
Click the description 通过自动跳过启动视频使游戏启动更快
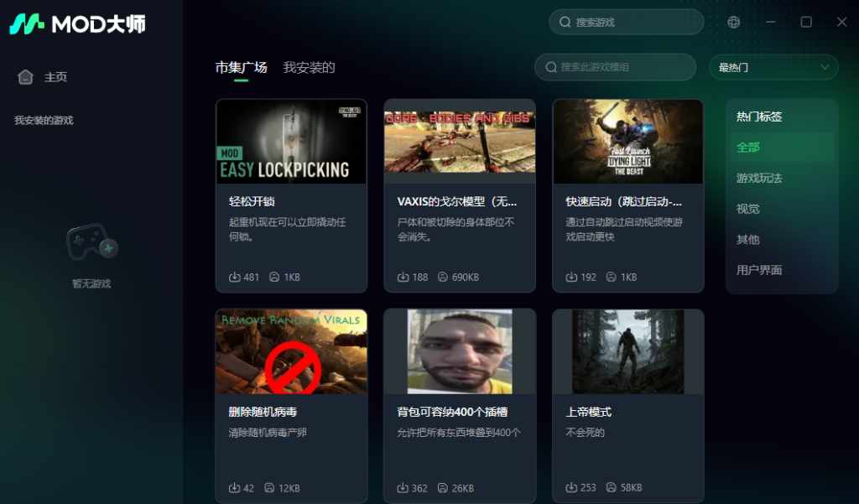click(x=624, y=230)
